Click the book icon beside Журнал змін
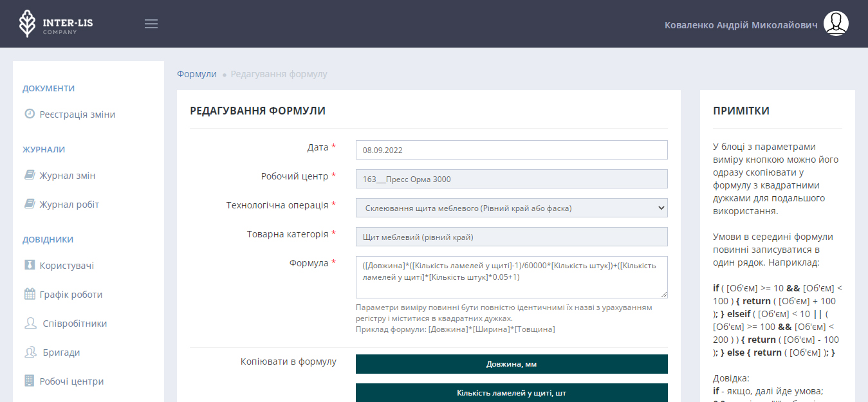This screenshot has height=402, width=868. (x=30, y=175)
